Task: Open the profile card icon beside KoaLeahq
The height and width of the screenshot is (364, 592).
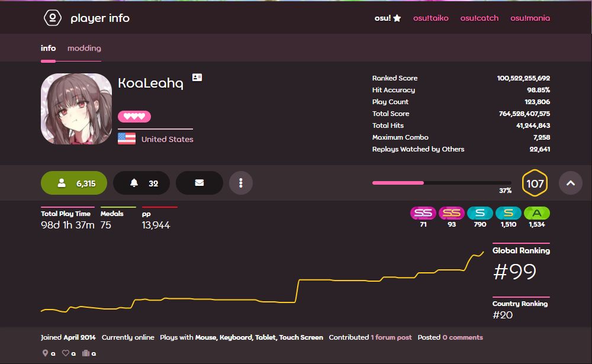Action: tap(197, 78)
